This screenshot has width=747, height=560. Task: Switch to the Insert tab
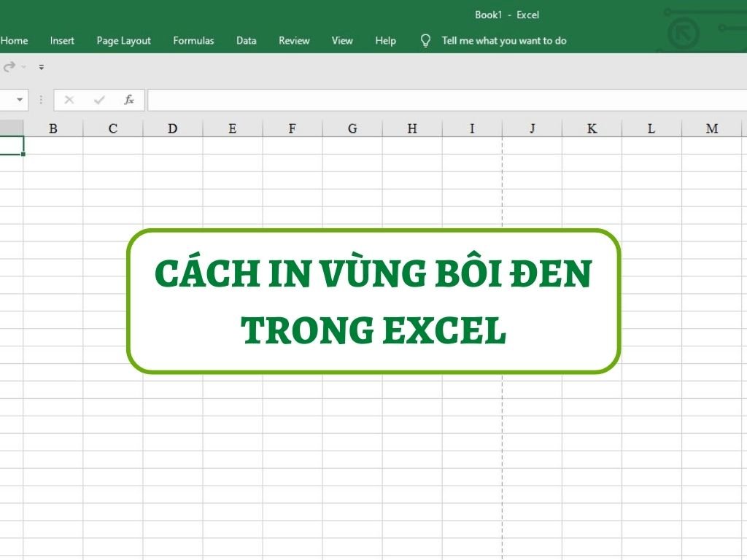click(62, 41)
